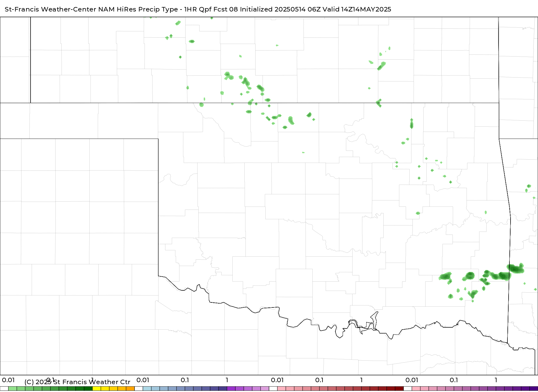Screen dimensions: 538x392
Task: Choose the darkest navy blue legend swatch
Action: [x=223, y=389]
